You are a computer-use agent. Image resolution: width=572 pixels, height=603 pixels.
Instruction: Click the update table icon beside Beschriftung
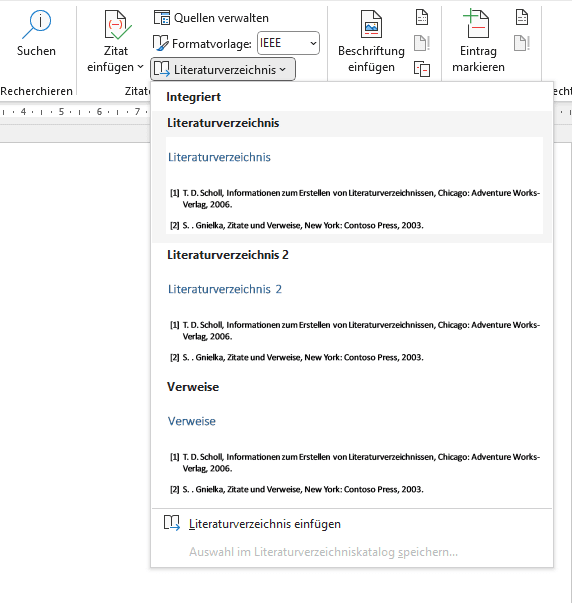point(422,43)
